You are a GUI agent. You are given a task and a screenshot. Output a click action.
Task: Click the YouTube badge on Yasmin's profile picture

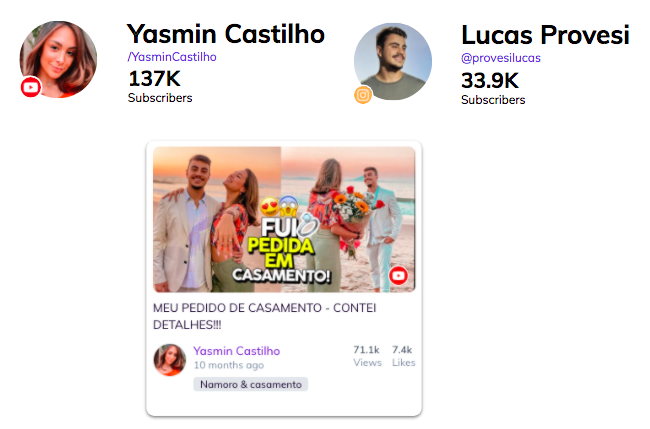click(31, 87)
